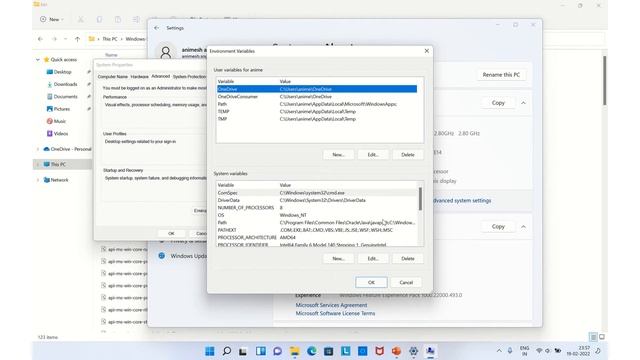
Task: Click the Cut icon in Explorer toolbar
Action: (81, 19)
